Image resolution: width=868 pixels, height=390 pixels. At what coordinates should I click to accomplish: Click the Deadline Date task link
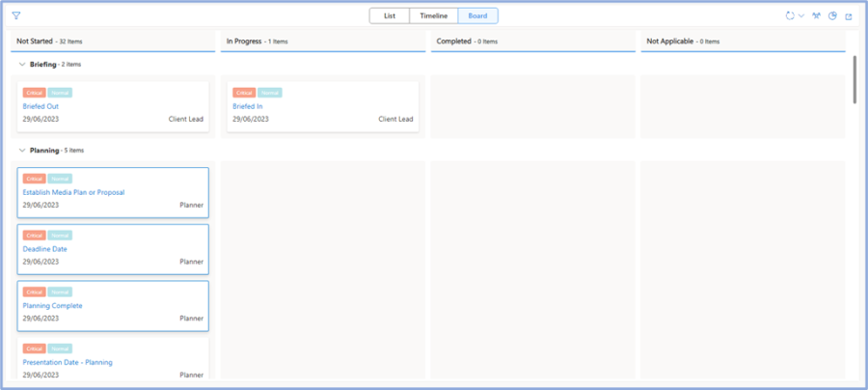pos(44,249)
